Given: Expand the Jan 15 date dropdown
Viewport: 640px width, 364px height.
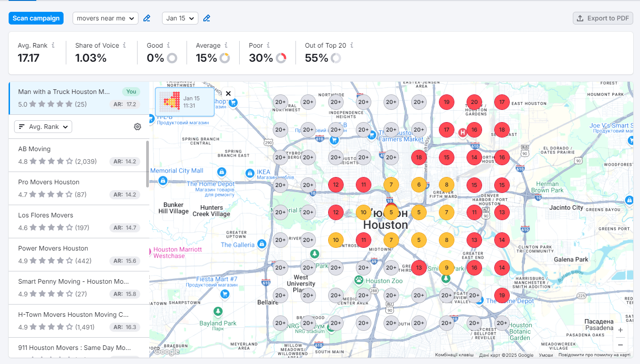Looking at the screenshot, I should [x=180, y=18].
